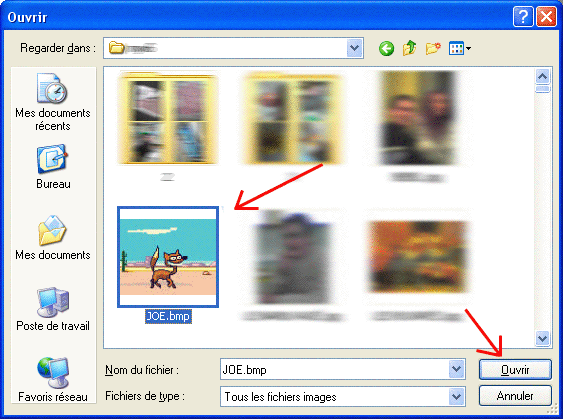The height and width of the screenshot is (419, 563).
Task: Click the Annuler button
Action: coord(515,396)
